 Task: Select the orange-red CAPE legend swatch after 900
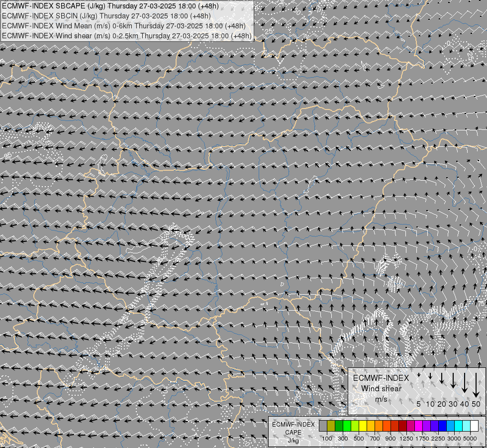coord(387,426)
